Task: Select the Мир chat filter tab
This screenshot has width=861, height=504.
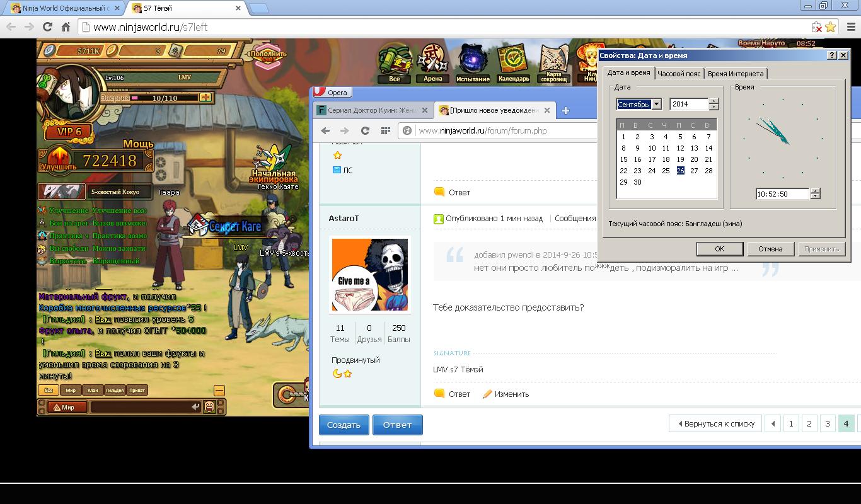Action: (x=71, y=391)
